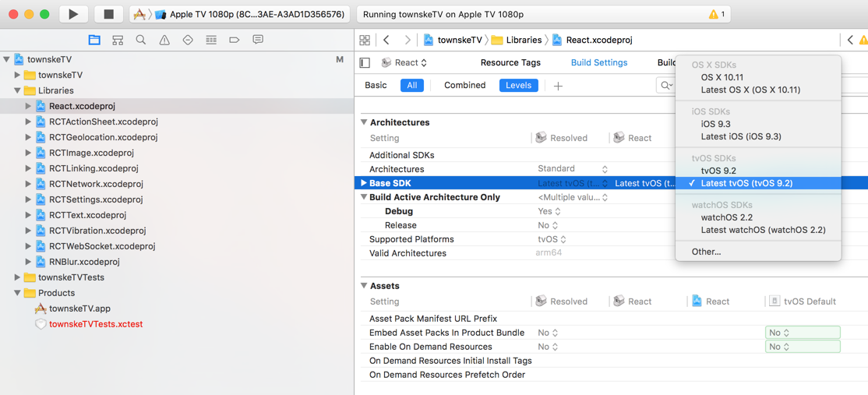868x395 pixels.
Task: Click the yellow warning indicator in activity bar
Action: point(716,14)
